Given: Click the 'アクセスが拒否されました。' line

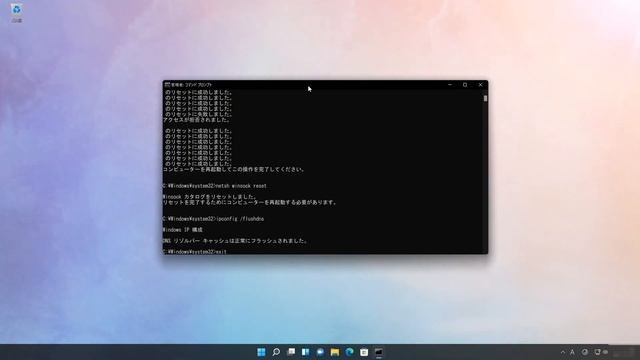Looking at the screenshot, I should [x=197, y=120].
